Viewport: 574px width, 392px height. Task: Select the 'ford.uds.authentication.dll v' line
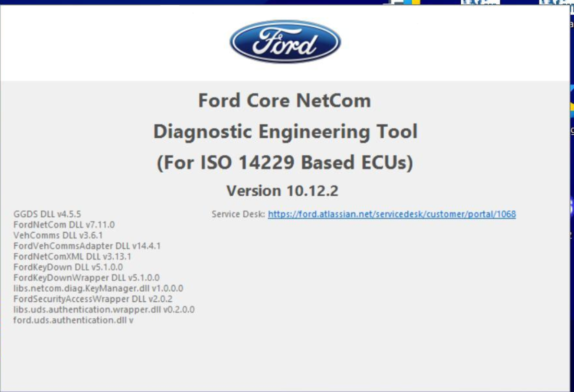pos(73,320)
